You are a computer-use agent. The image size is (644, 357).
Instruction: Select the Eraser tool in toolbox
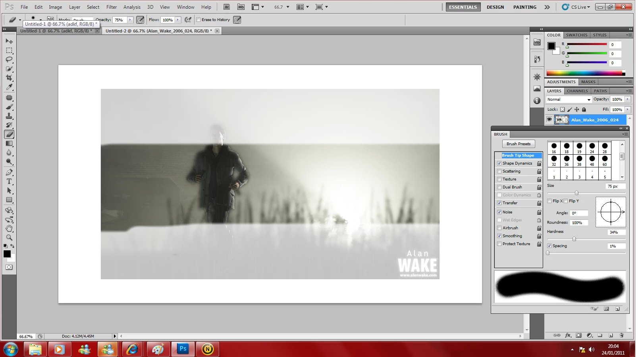9,134
